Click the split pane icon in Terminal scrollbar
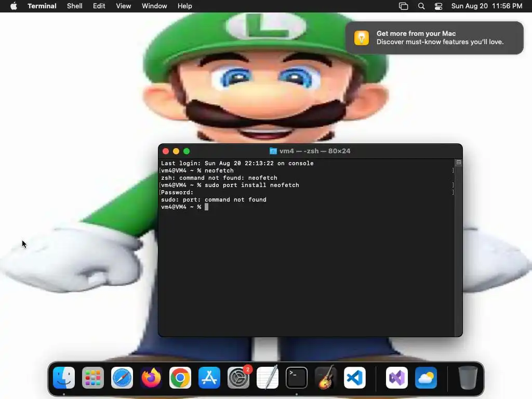 click(459, 163)
